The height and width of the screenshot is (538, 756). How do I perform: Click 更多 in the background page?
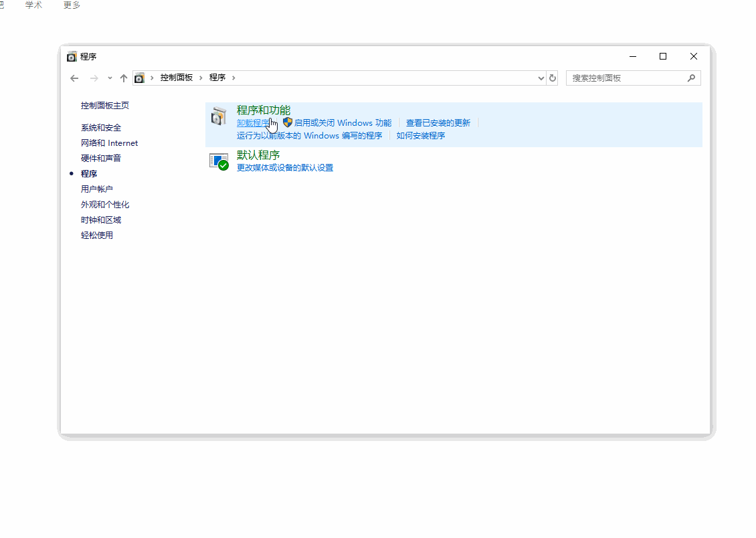[x=72, y=5]
